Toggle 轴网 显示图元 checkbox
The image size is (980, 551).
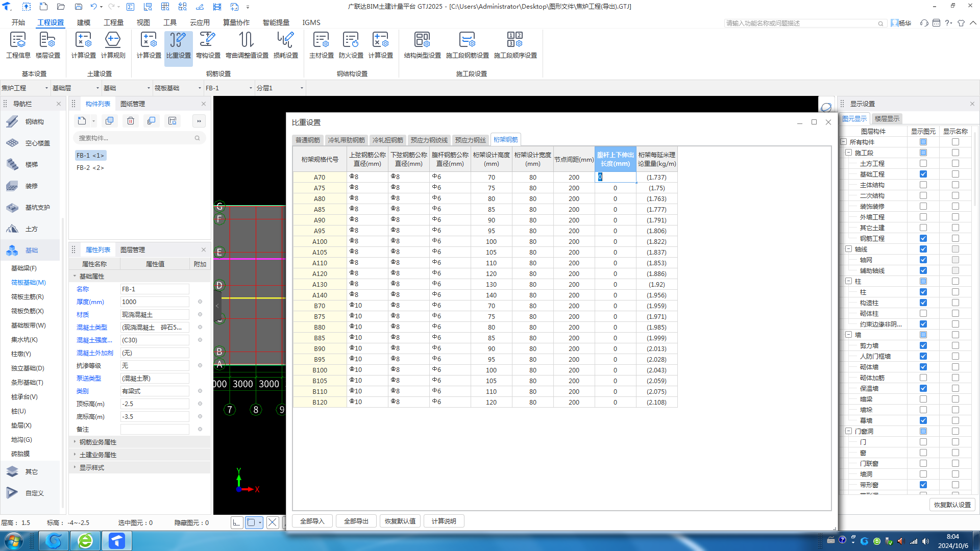pyautogui.click(x=923, y=260)
